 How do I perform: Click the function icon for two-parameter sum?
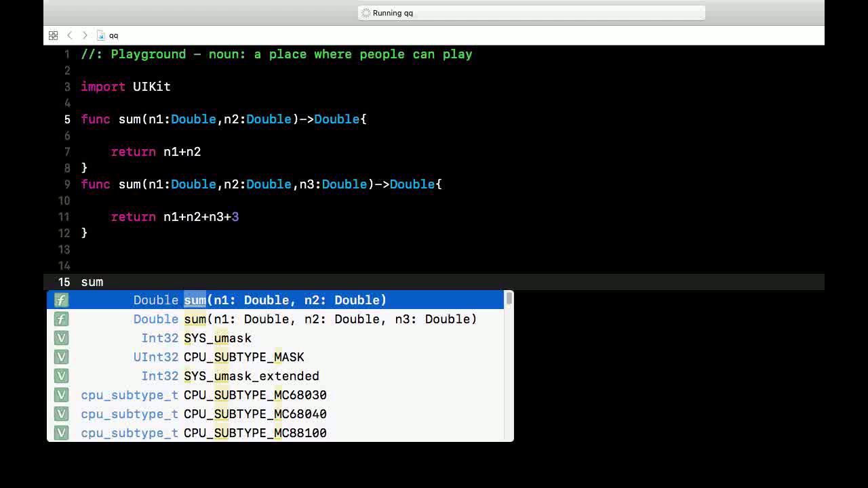[61, 300]
